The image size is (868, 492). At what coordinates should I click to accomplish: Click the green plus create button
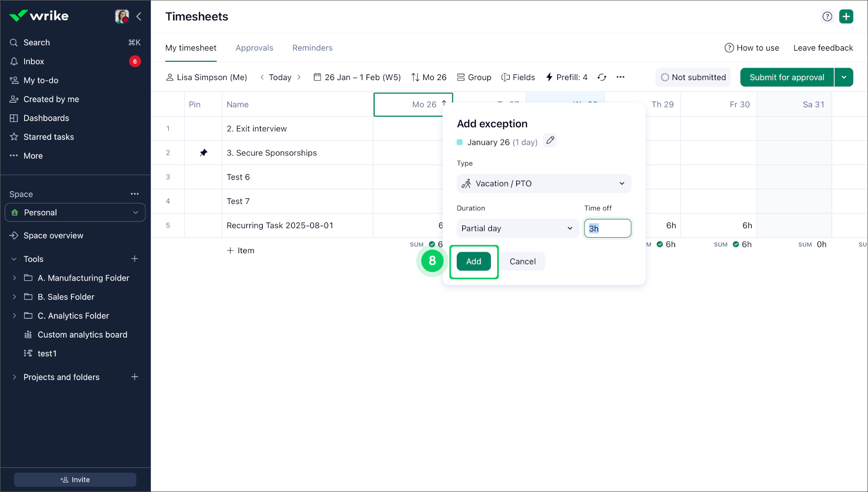click(x=846, y=16)
